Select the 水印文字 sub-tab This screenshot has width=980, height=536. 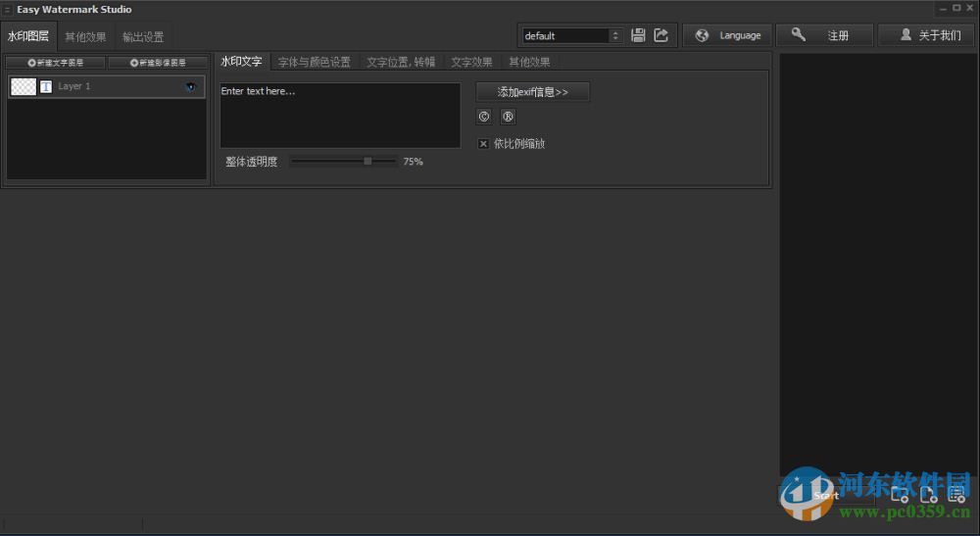coord(241,62)
